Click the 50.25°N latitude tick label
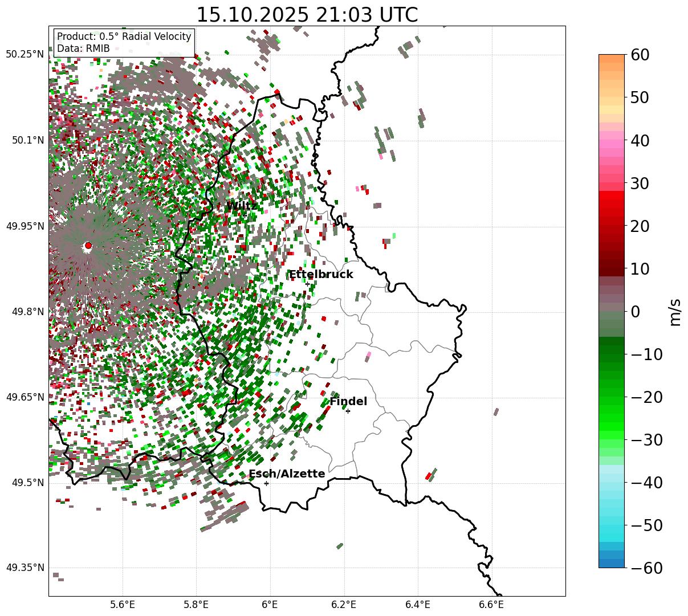Screen dimensions: 688x616 [25, 55]
